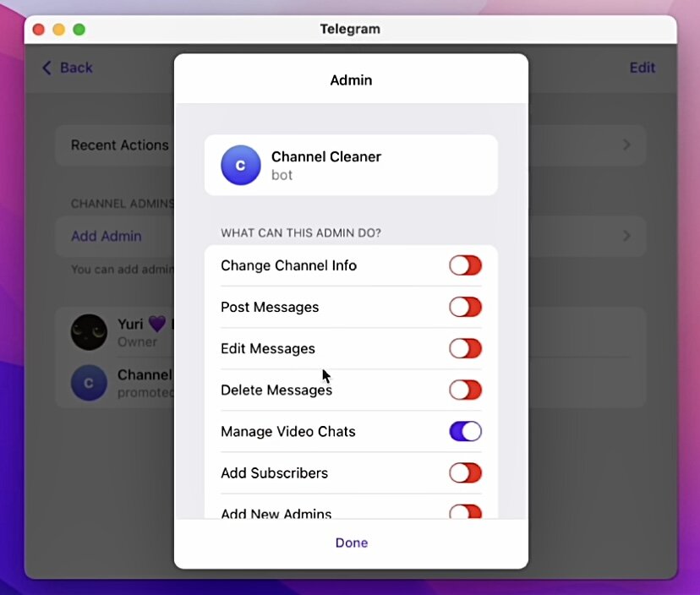700x595 pixels.
Task: Click the Channel Cleaner avatar in admins list
Action: point(89,383)
